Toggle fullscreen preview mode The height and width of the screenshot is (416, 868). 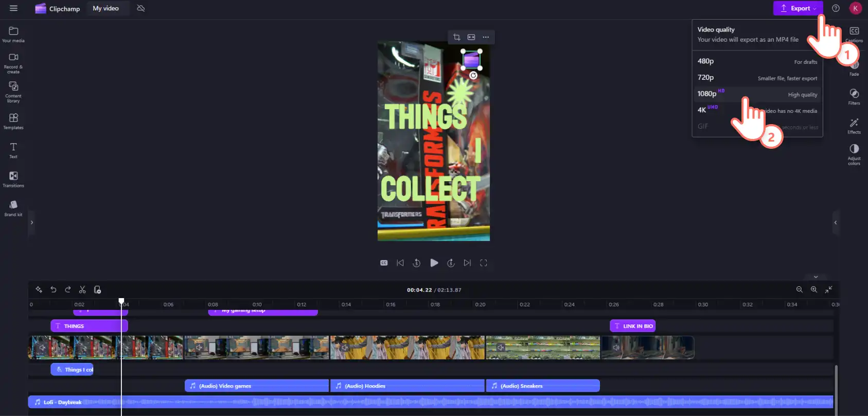pos(484,263)
